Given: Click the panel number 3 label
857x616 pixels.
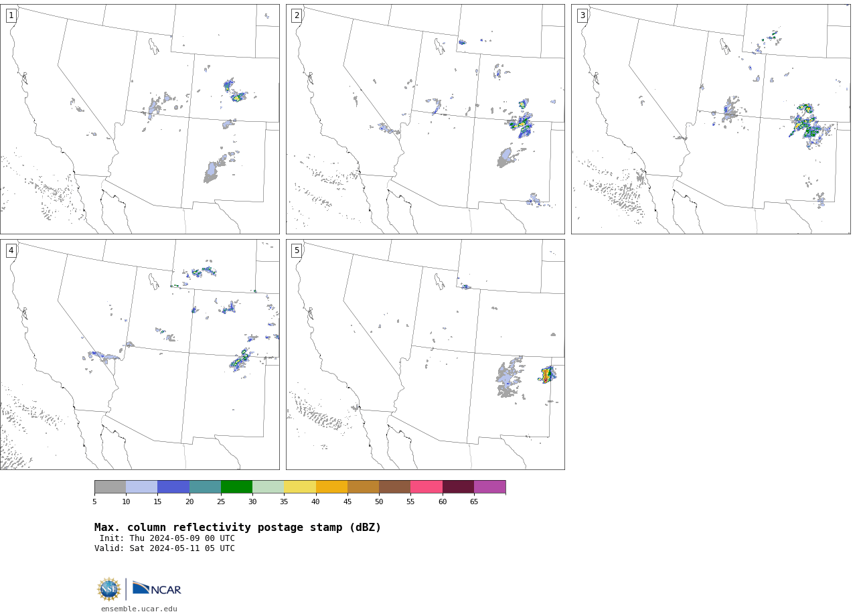Looking at the screenshot, I should 582,15.
